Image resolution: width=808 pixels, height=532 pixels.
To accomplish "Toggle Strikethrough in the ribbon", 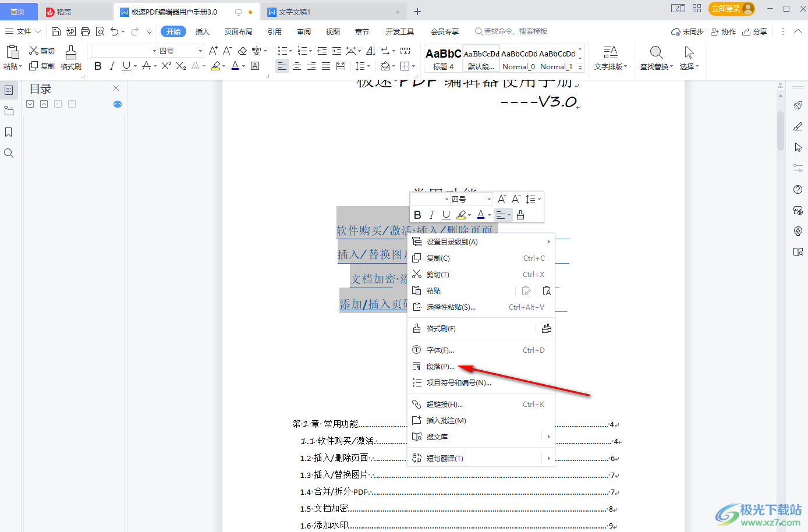I will point(146,66).
